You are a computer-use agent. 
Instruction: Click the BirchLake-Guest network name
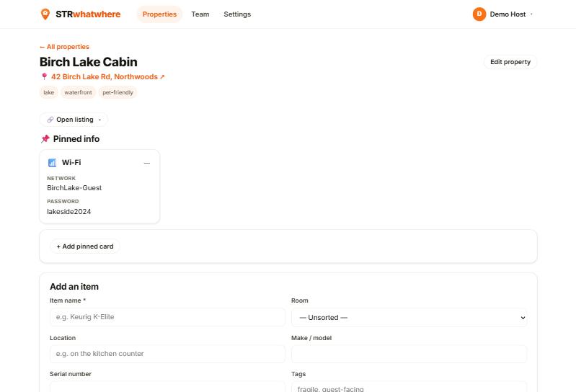[74, 188]
